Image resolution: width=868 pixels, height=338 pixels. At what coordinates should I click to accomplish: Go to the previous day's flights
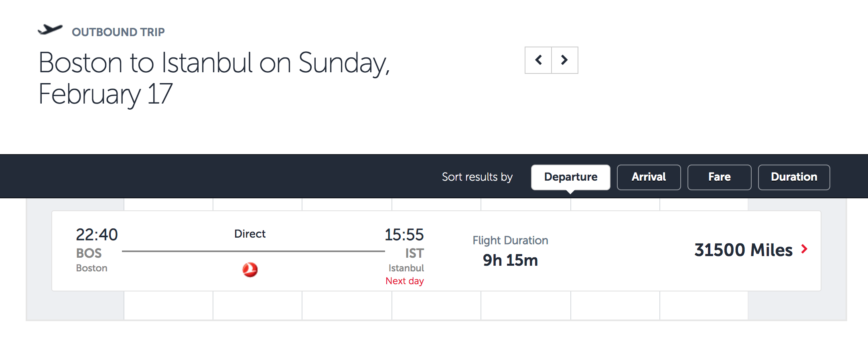pyautogui.click(x=538, y=60)
